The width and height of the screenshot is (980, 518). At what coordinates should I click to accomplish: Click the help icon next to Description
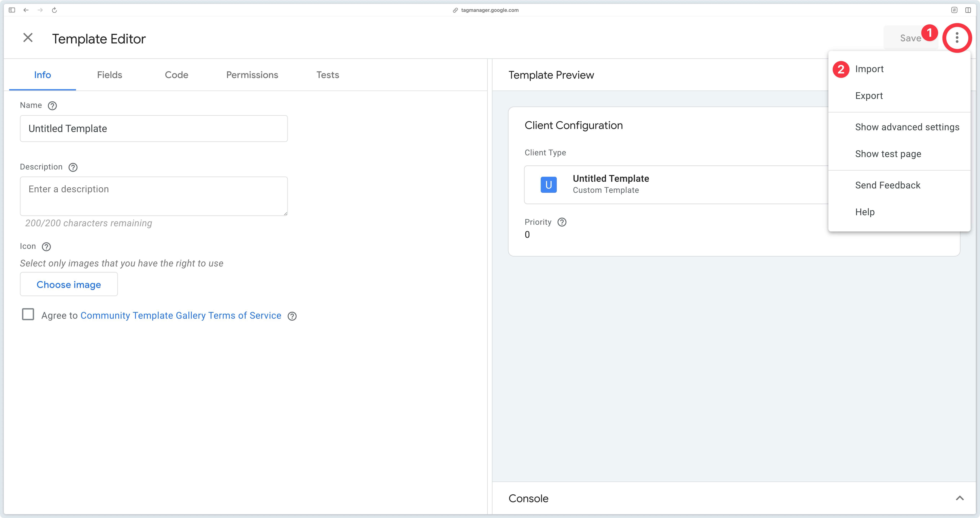[73, 167]
